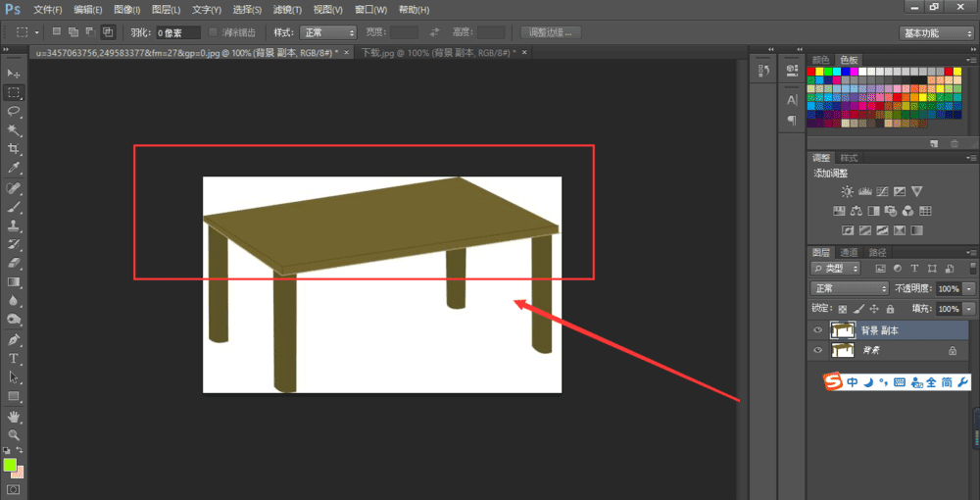
Task: Click the 调整边缘... button
Action: coord(551,32)
